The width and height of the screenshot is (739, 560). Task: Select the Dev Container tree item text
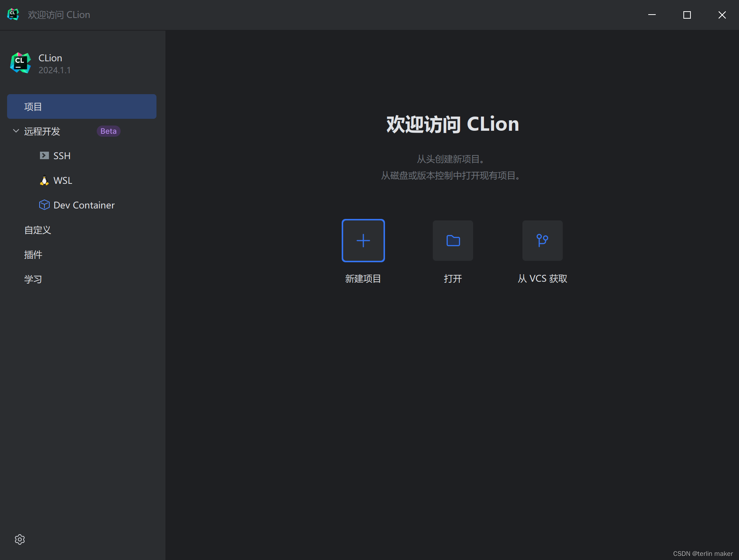click(x=84, y=205)
